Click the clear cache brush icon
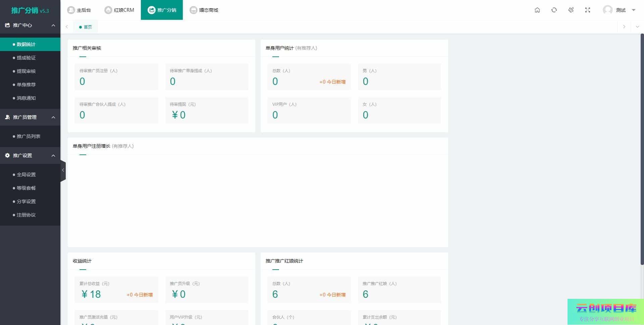This screenshot has height=325, width=644. (x=571, y=10)
